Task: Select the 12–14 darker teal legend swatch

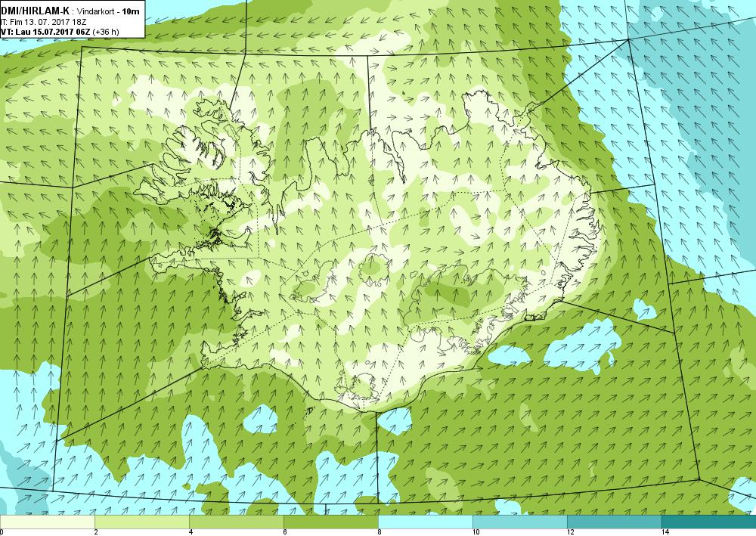Action: (614, 522)
